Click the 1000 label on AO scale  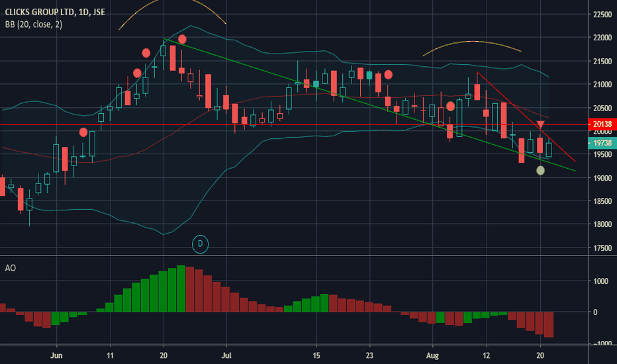point(600,281)
